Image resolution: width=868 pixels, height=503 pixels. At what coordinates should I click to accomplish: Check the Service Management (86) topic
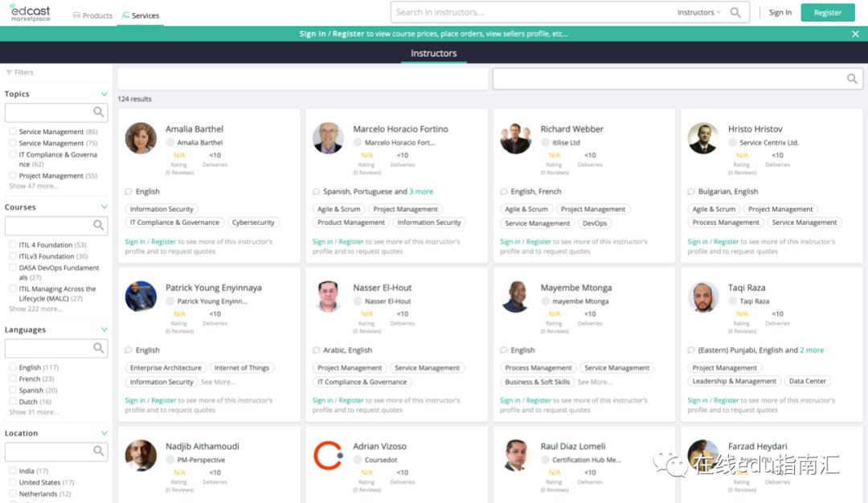tap(12, 132)
